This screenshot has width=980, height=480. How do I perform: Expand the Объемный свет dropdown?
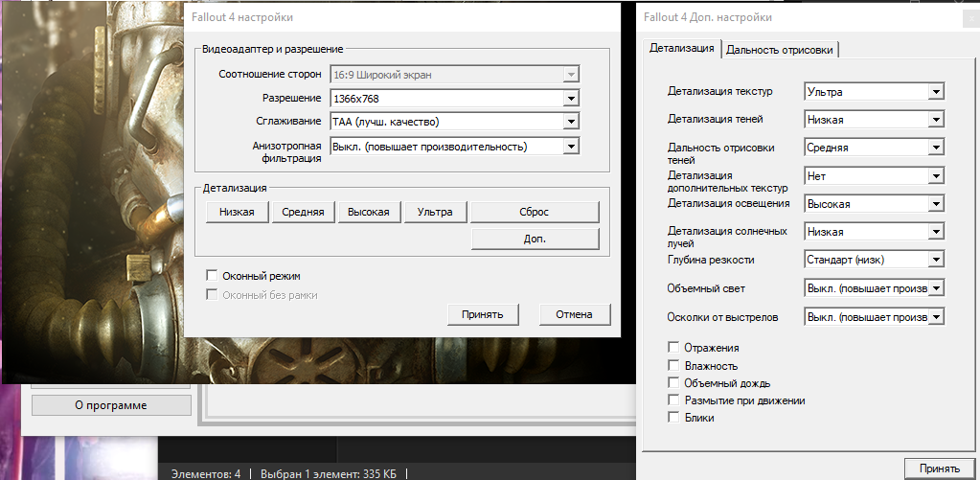874,288
